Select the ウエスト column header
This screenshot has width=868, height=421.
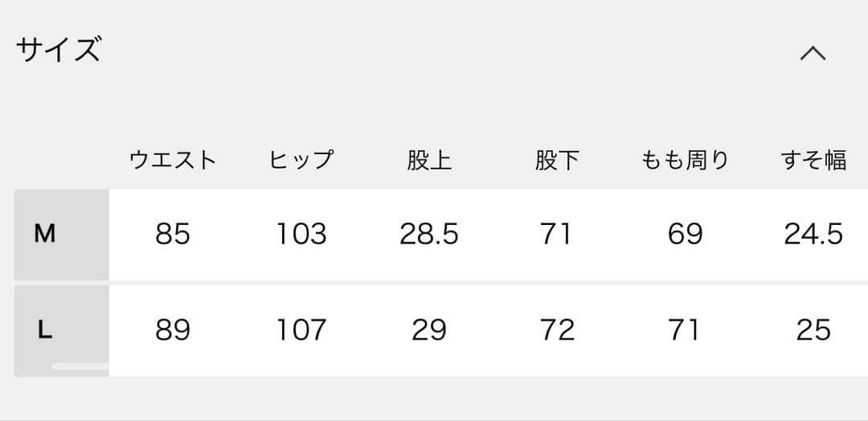173,160
